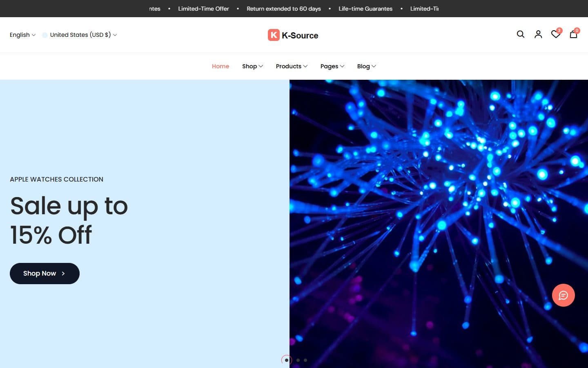This screenshot has width=588, height=368.
Task: Click 'Life-time Guarantes' announcement text
Action: [365, 9]
